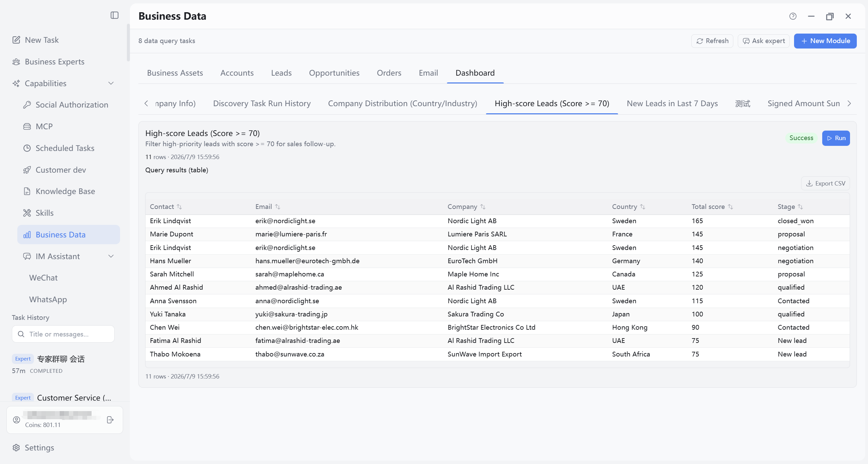Screen dimensions: 868x464
Task: Open New Leads in Last 7 Days tab
Action: pos(672,103)
